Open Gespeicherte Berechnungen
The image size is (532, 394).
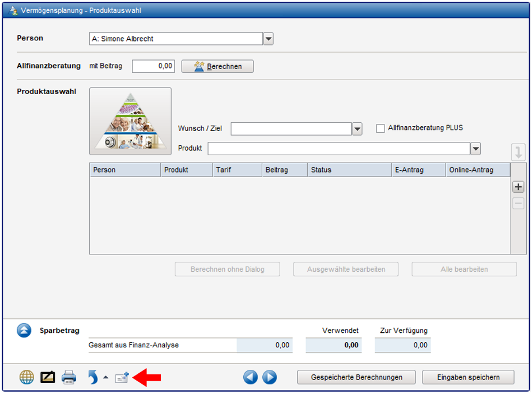point(356,377)
